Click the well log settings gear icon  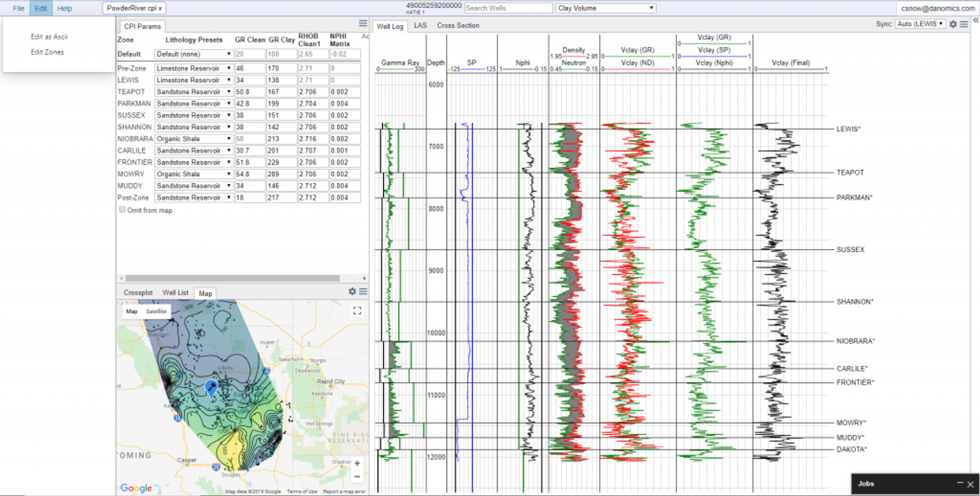pyautogui.click(x=953, y=24)
